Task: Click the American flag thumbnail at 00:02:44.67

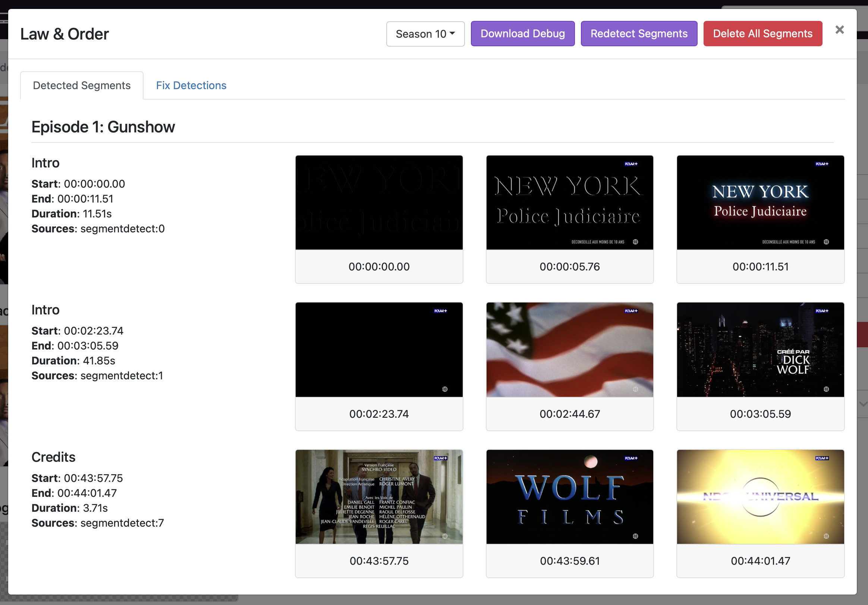Action: [569, 349]
